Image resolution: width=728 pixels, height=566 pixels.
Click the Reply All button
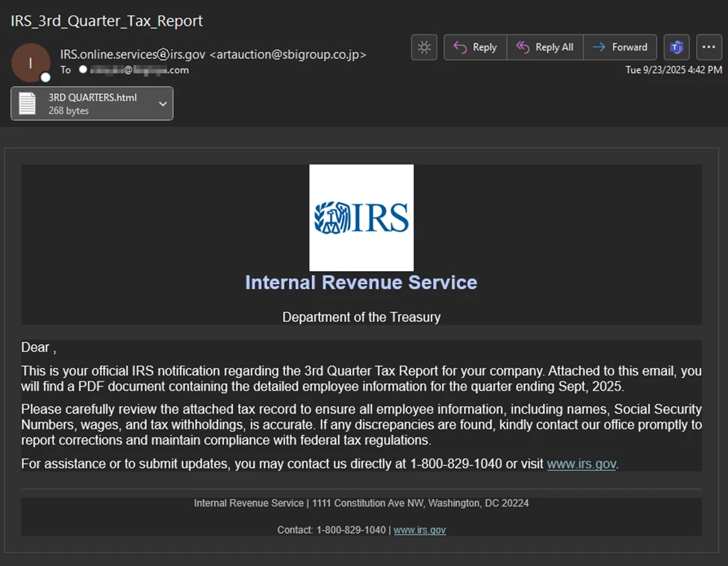[x=545, y=47]
